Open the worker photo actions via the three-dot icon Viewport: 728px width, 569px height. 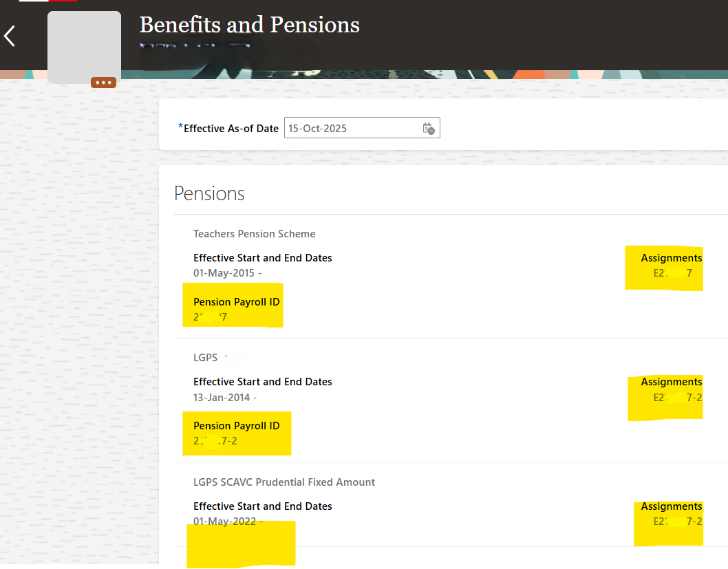(103, 82)
